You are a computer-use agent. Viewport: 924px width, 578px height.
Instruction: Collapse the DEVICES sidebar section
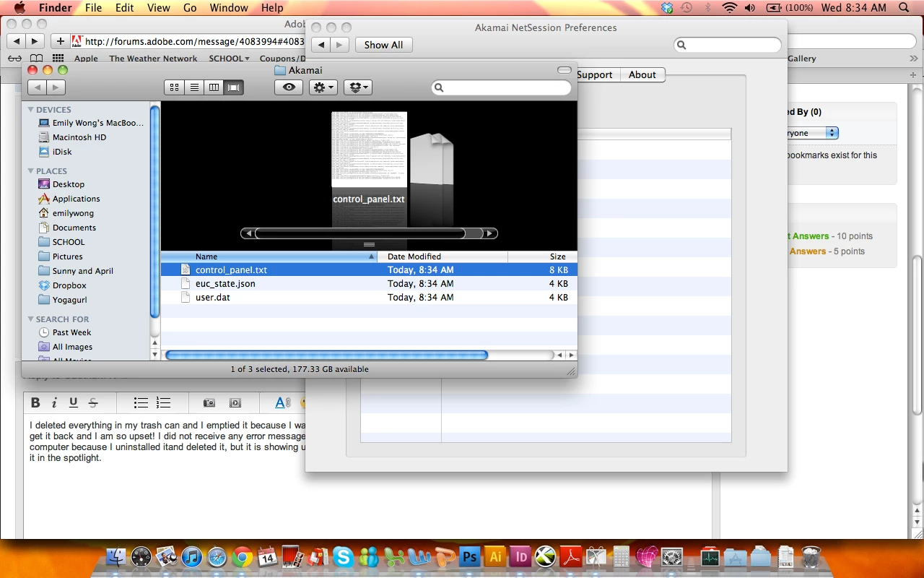31,110
